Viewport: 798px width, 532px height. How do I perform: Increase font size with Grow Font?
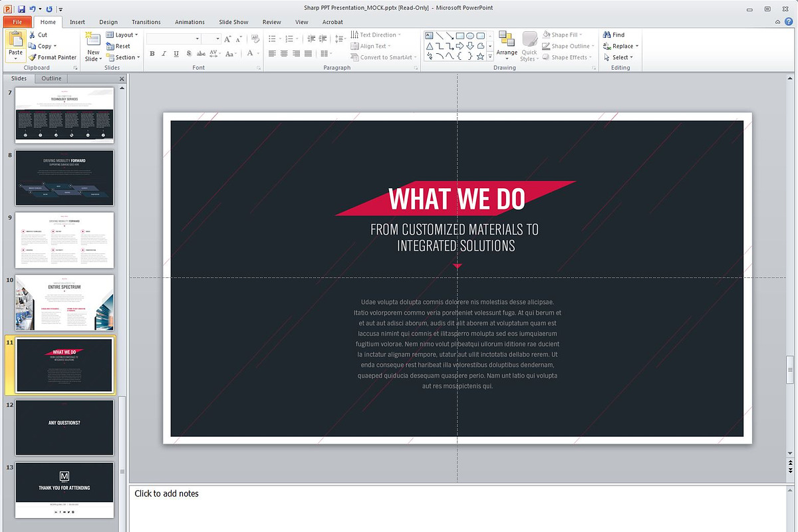click(228, 39)
